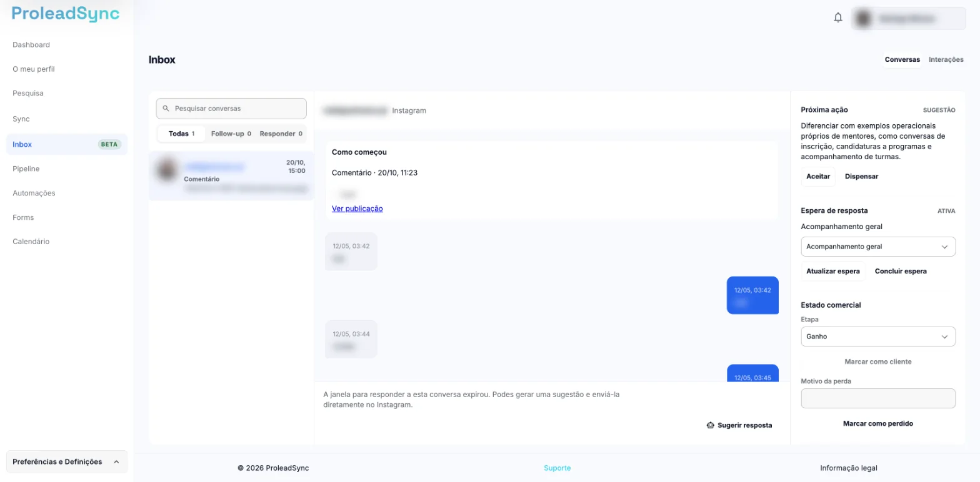Open the Sync section
The width and height of the screenshot is (980, 482).
21,119
